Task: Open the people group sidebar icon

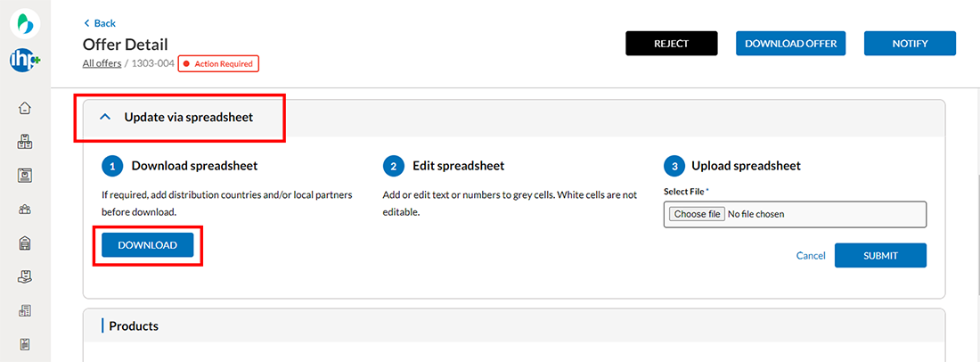Action: [x=25, y=210]
